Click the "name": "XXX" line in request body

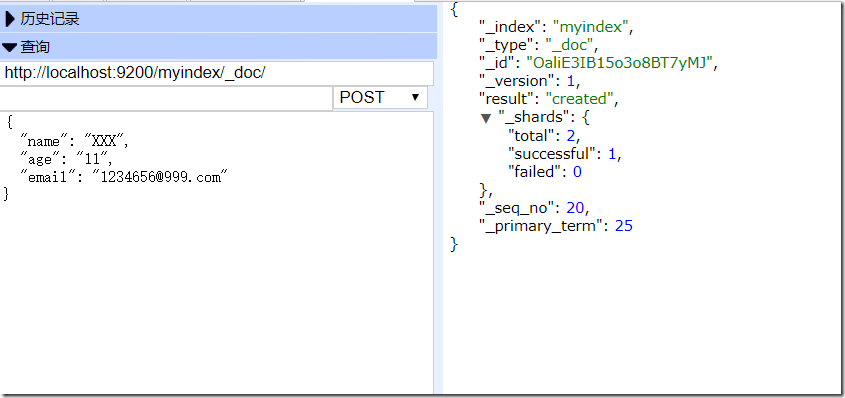(x=75, y=141)
